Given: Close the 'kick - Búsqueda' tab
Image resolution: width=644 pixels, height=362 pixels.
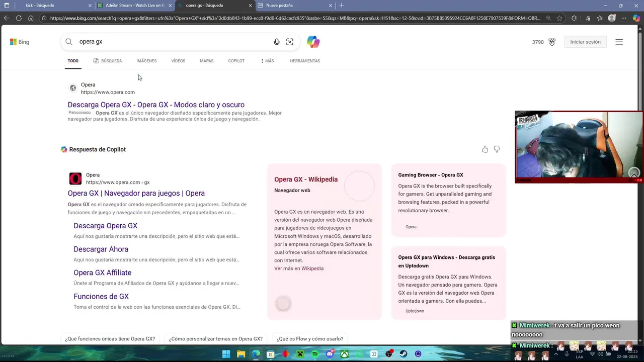Looking at the screenshot, I should pyautogui.click(x=90, y=5).
